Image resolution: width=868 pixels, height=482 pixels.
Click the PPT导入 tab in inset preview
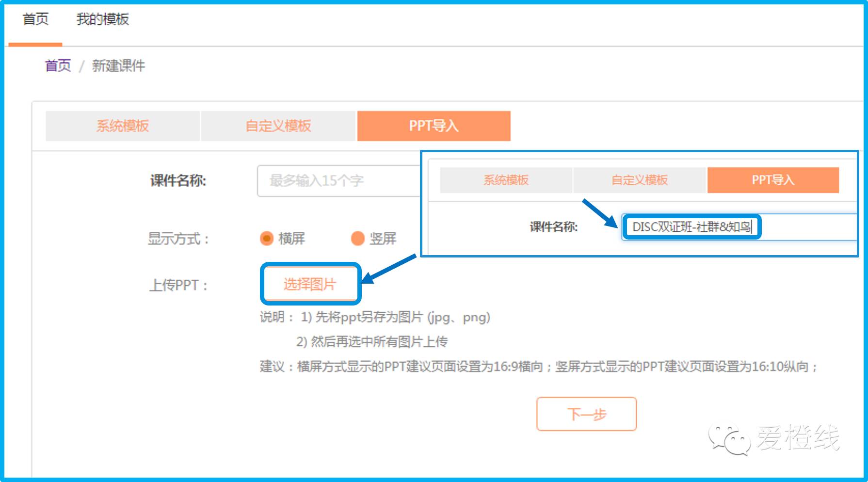click(x=773, y=180)
